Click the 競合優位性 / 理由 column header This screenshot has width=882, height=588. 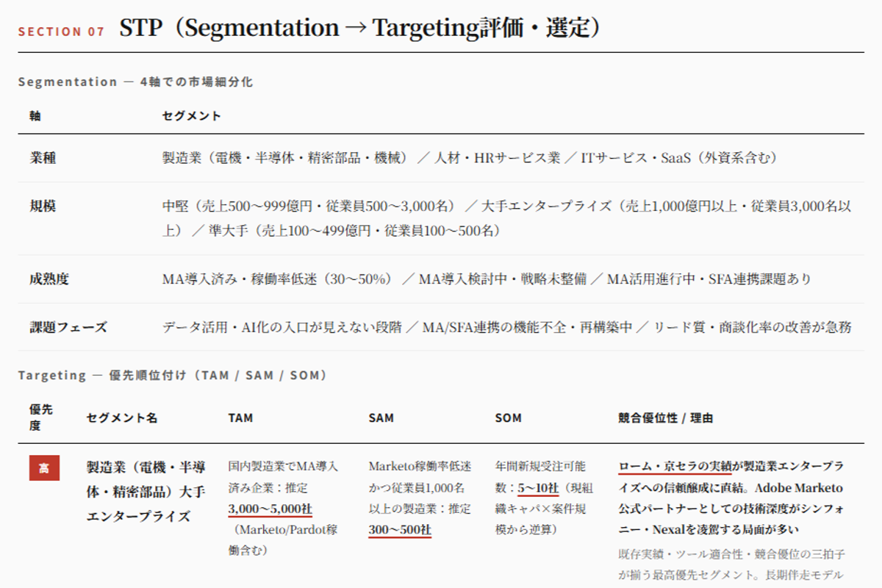tap(665, 417)
